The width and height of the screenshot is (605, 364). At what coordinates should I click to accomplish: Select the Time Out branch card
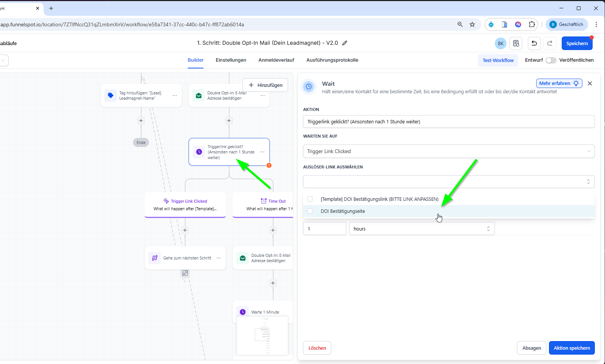[263, 205]
